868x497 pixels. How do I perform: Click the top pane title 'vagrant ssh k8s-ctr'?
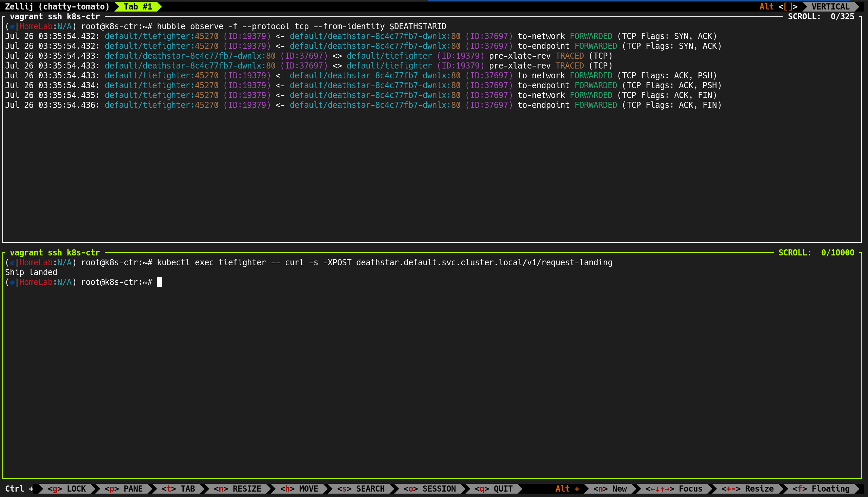[x=55, y=16]
